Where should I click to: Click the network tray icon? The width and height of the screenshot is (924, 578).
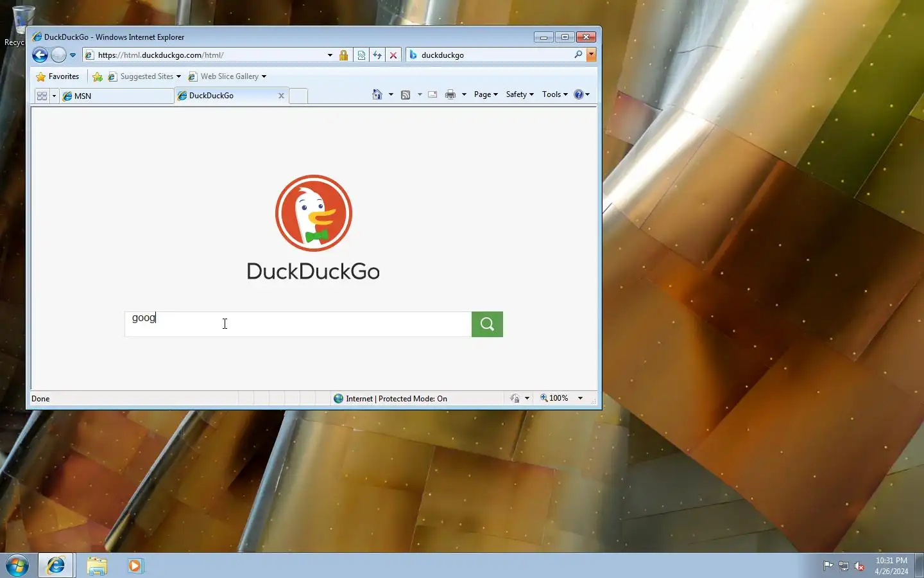pos(844,566)
